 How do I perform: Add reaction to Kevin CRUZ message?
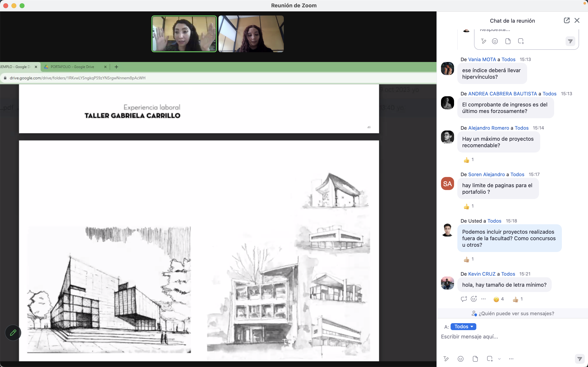click(474, 299)
